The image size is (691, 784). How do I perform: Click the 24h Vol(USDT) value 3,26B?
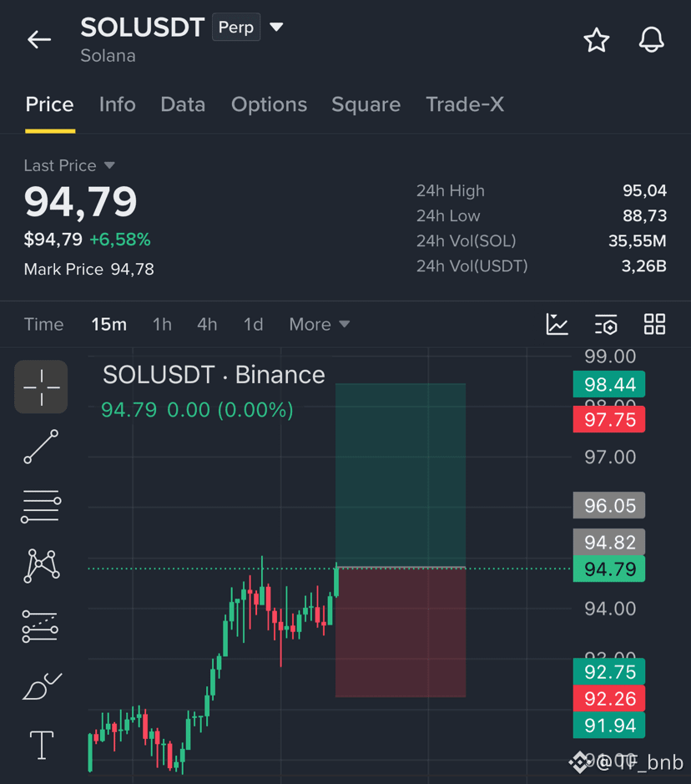point(644,266)
